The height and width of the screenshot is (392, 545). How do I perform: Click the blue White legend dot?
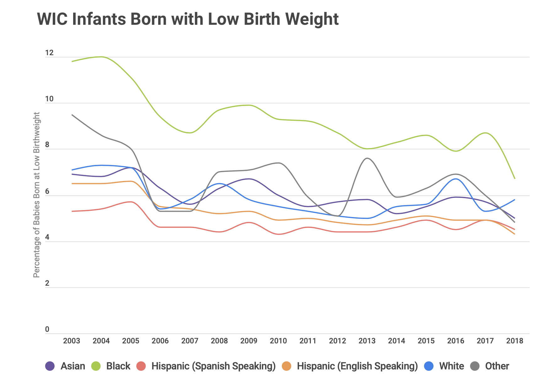coord(429,366)
